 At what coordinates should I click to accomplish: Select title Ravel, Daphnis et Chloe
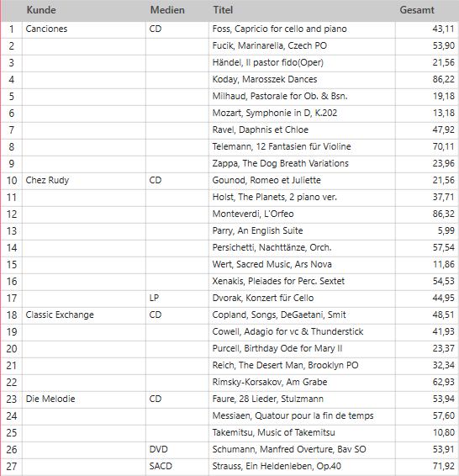(302, 130)
